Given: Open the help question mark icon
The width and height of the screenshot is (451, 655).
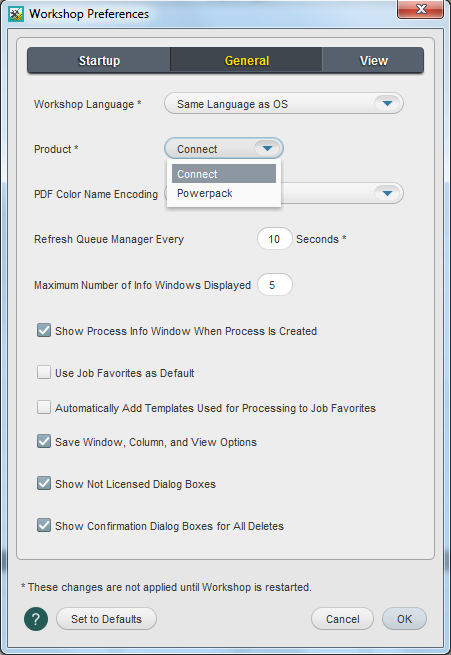Looking at the screenshot, I should coord(36,619).
